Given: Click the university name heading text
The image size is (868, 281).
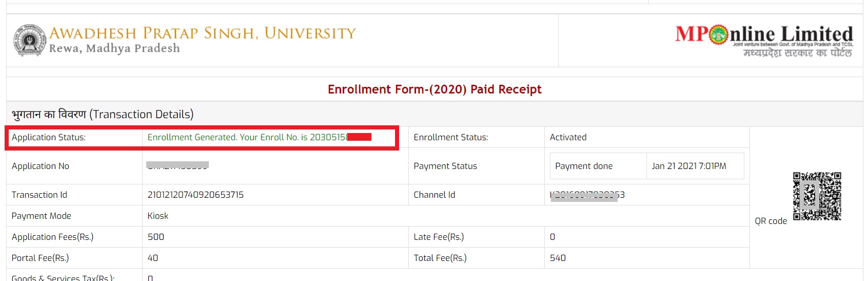Looking at the screenshot, I should click(x=203, y=33).
